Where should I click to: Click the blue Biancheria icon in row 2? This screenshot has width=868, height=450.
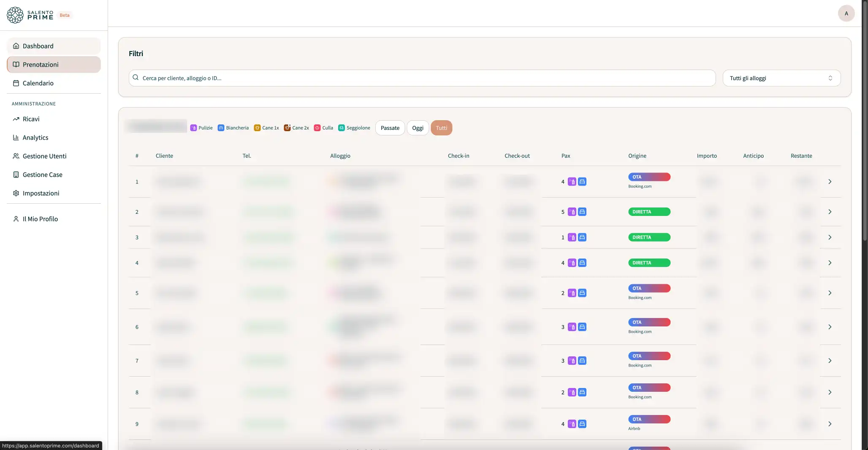click(582, 212)
